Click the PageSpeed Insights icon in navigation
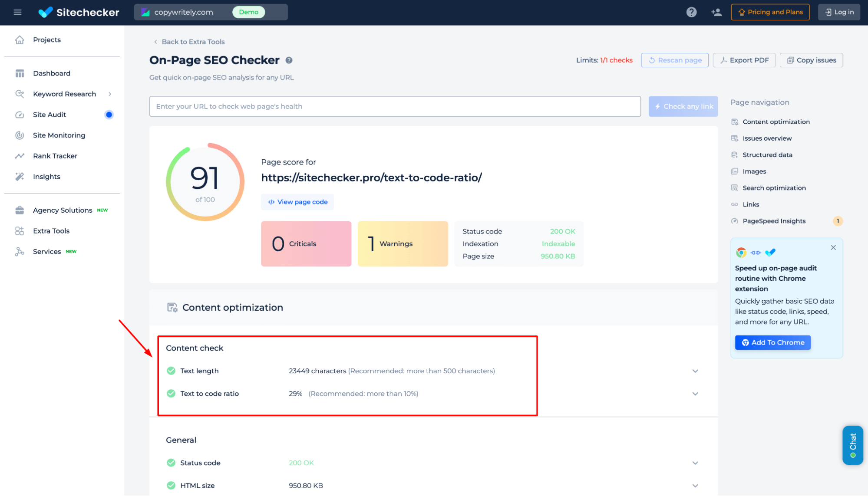The width and height of the screenshot is (868, 496). point(734,221)
